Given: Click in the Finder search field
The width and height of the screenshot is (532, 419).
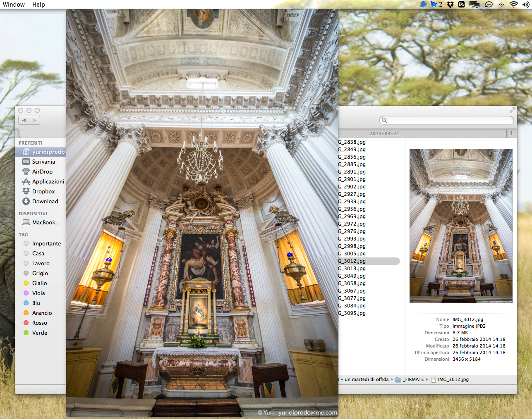Looking at the screenshot, I should pyautogui.click(x=447, y=120).
